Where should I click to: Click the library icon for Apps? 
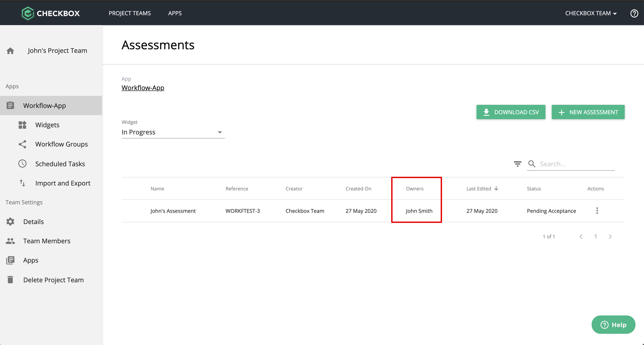coord(10,260)
